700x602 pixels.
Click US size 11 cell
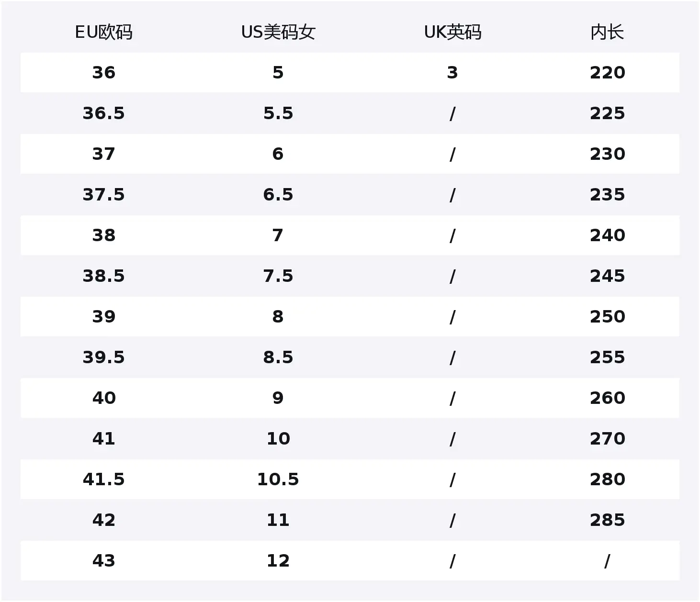[x=278, y=520]
